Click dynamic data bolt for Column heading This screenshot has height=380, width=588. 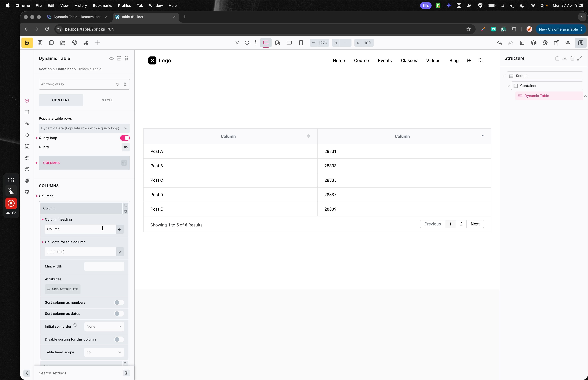120,229
